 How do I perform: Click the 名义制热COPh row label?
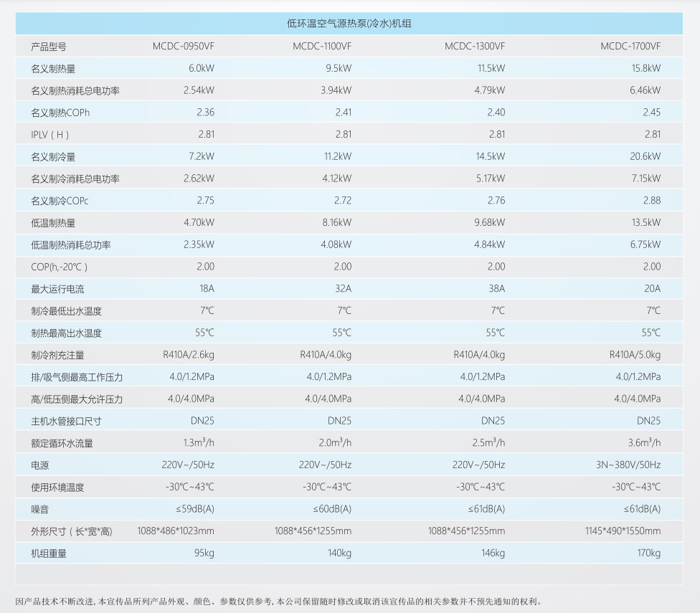point(60,113)
